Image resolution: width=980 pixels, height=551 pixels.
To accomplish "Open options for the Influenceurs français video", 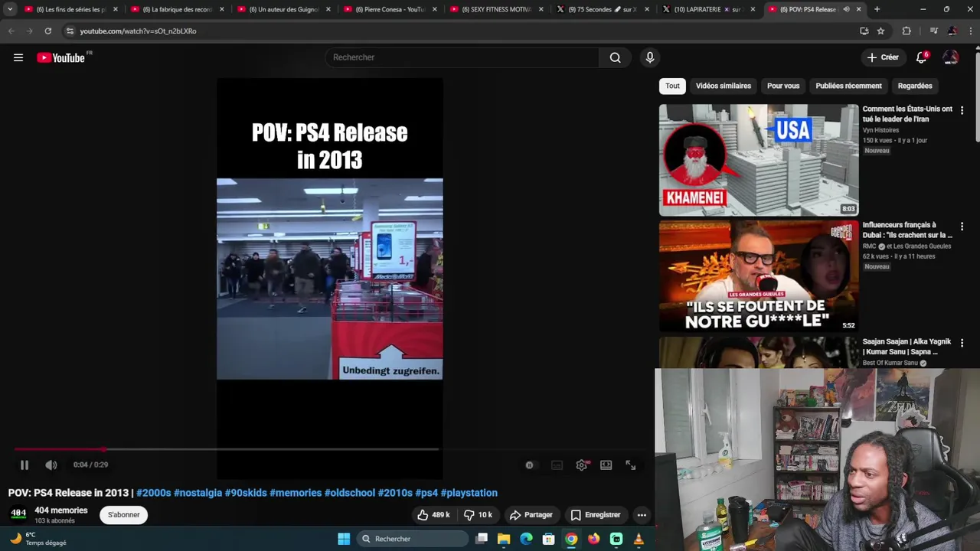I will coord(962,227).
